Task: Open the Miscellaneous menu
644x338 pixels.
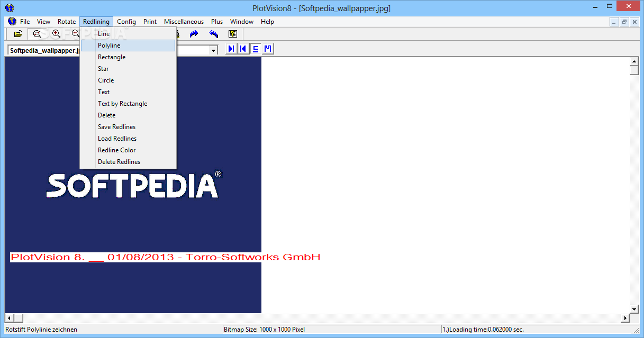Action: (x=184, y=22)
